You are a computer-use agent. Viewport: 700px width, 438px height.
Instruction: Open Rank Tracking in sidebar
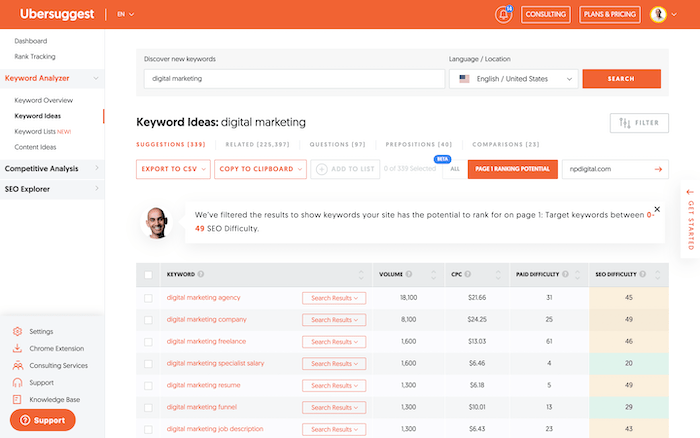pyautogui.click(x=35, y=57)
